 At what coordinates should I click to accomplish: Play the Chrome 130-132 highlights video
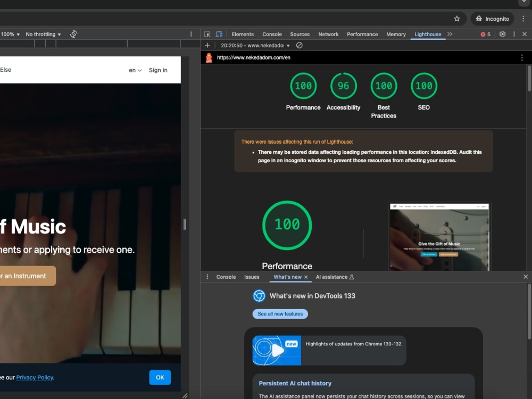point(277,351)
